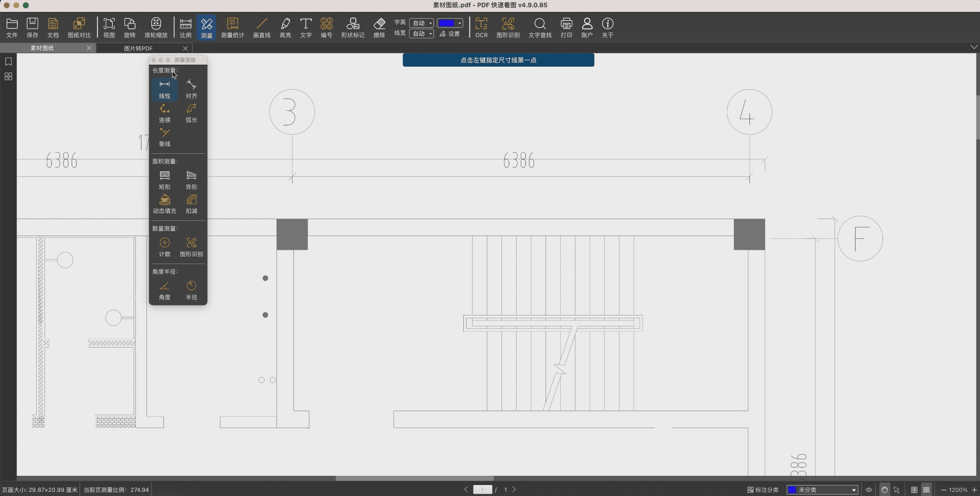980x496 pixels.
Task: Switch to arrow selection mode
Action: [897, 490]
